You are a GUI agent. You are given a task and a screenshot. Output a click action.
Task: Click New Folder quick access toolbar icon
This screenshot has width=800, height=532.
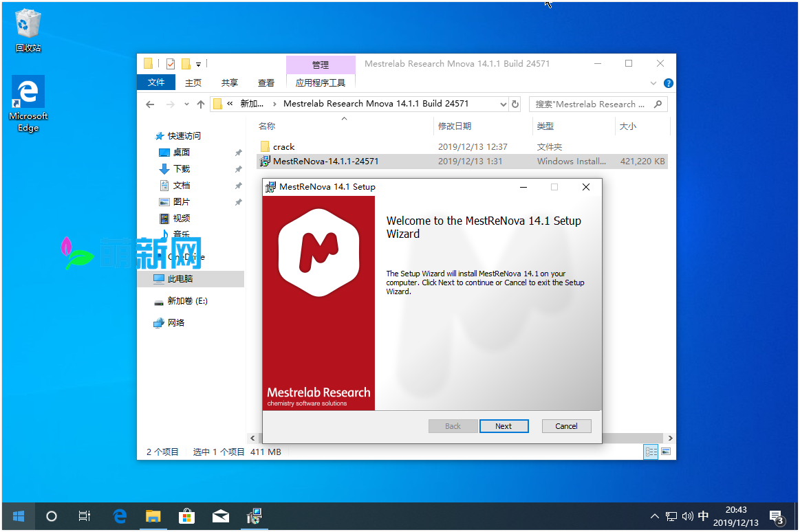186,64
